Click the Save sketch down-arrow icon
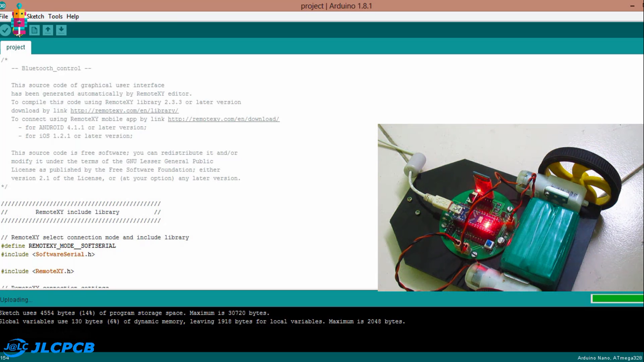The height and width of the screenshot is (362, 644). point(61,30)
